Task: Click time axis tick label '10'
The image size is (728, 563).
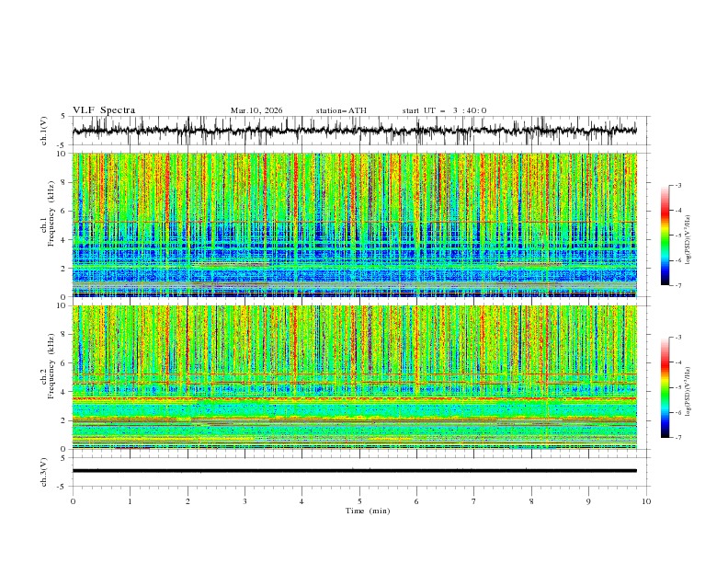Action: point(646,501)
